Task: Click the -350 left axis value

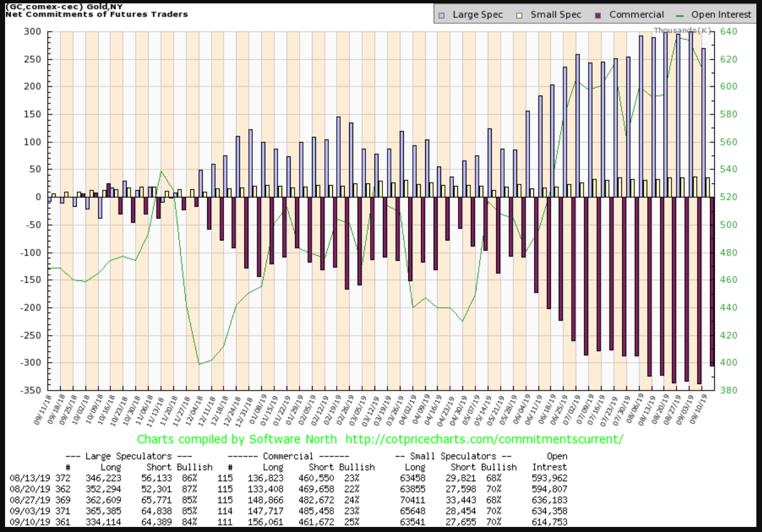Action: [32, 390]
